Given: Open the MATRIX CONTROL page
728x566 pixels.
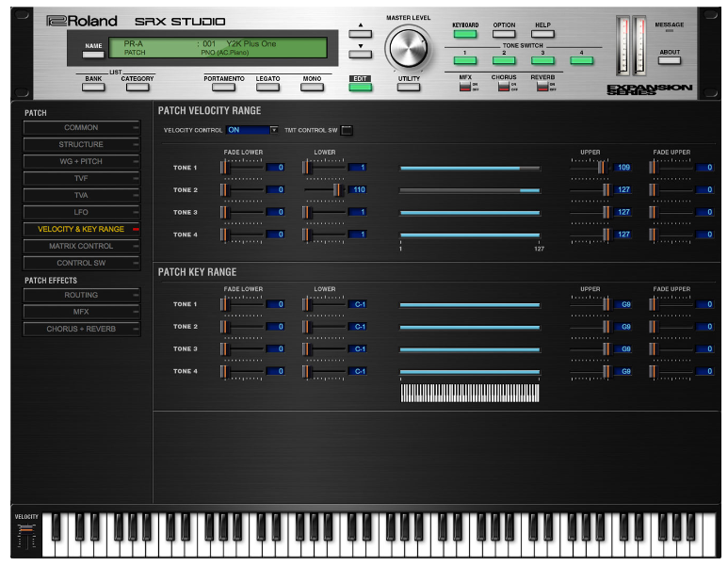Looking at the screenshot, I should pos(81,246).
